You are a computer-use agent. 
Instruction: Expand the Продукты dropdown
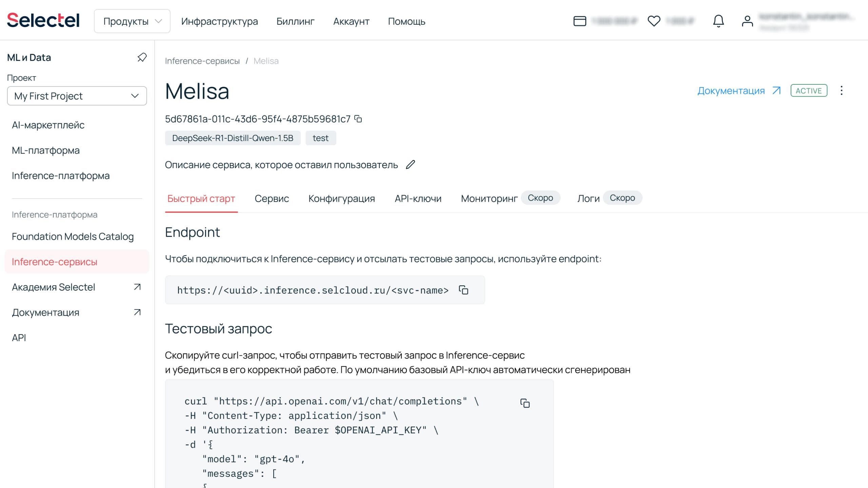[132, 21]
